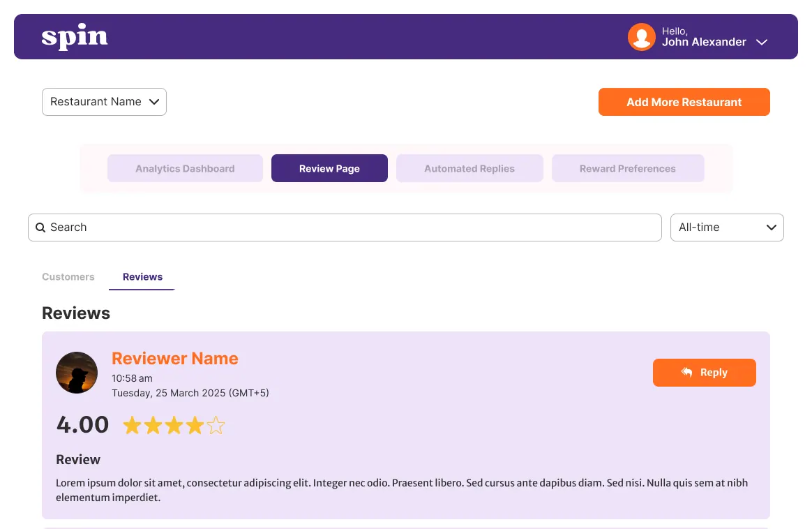Viewport: 812px width, 529px height.
Task: Click the Reviews section heading
Action: click(76, 313)
